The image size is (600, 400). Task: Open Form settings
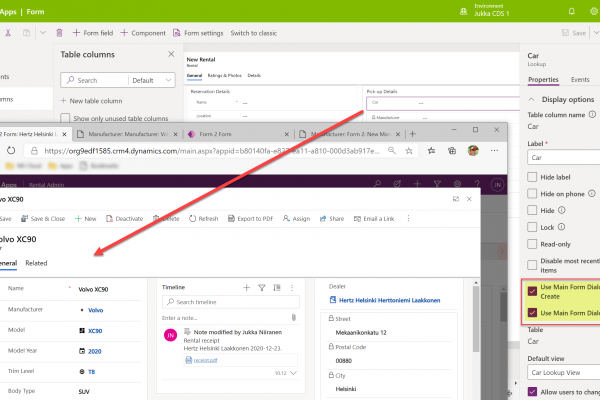click(198, 33)
